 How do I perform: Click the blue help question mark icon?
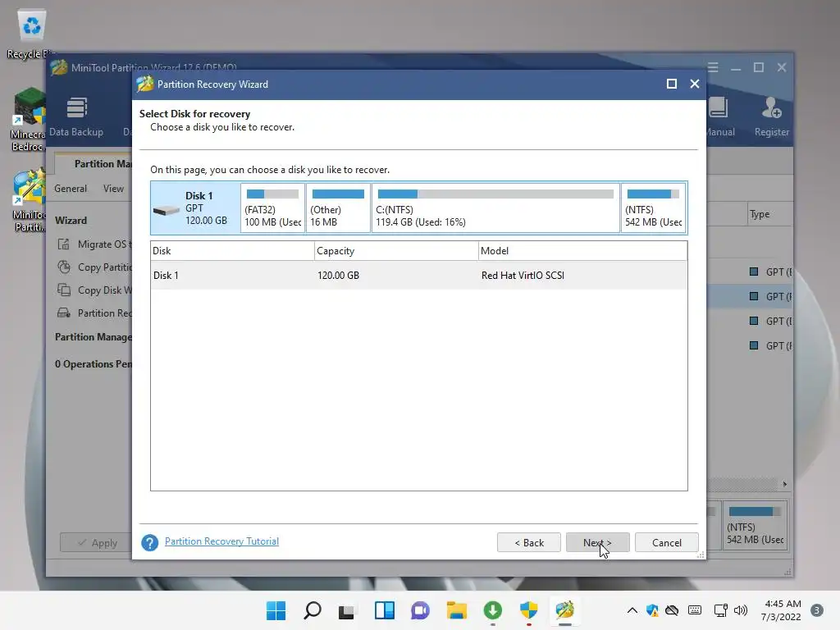[149, 543]
